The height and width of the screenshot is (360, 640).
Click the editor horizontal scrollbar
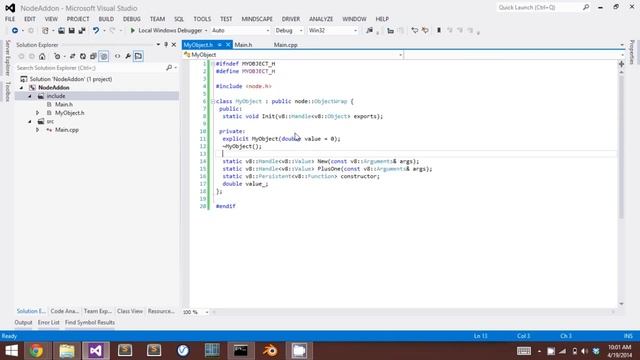413,312
